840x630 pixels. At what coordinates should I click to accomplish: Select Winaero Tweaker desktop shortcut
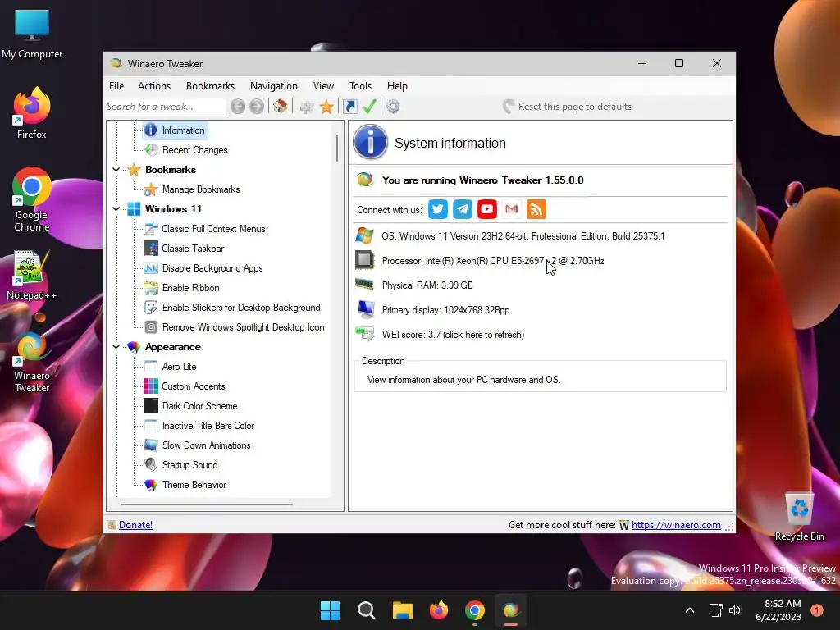pos(32,363)
